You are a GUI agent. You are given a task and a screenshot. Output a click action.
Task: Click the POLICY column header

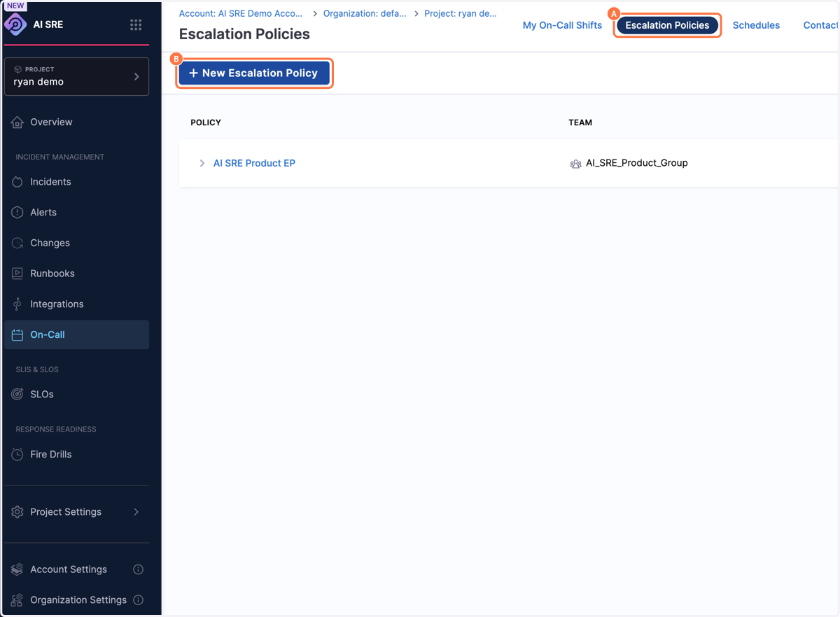pyautogui.click(x=206, y=122)
